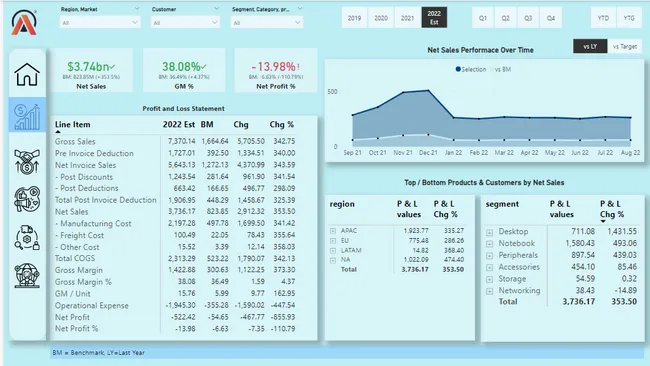Viewport: 650px width, 366px height.
Task: Expand the EU region row
Action: [x=333, y=241]
